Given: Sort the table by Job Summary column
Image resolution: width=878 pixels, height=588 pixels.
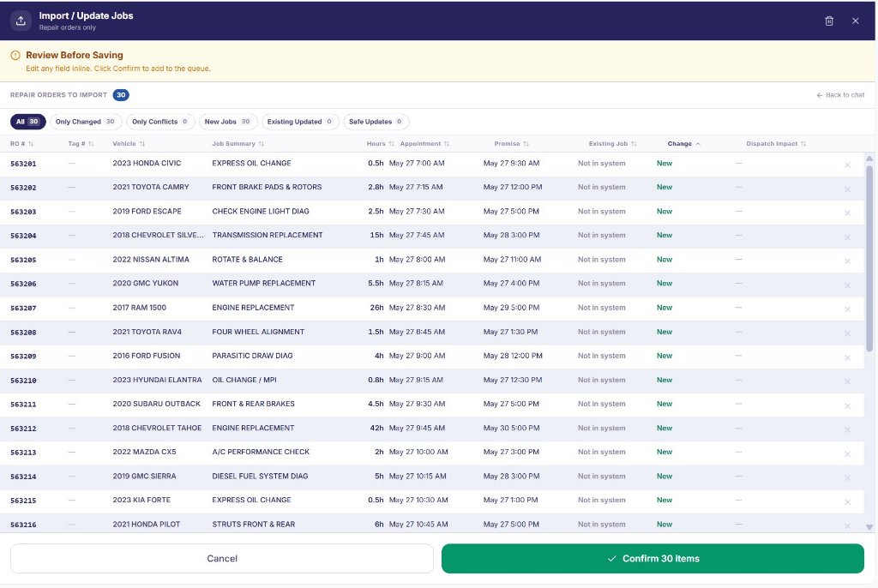Looking at the screenshot, I should point(238,144).
